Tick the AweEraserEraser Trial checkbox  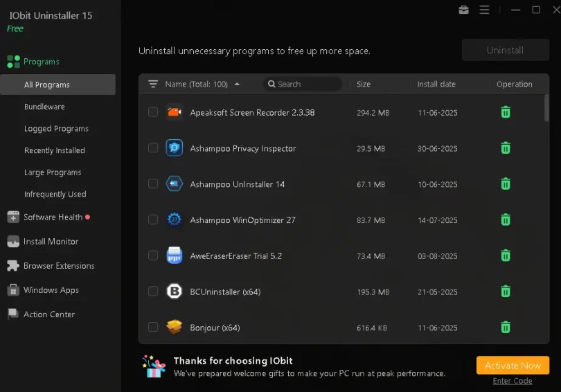[153, 256]
